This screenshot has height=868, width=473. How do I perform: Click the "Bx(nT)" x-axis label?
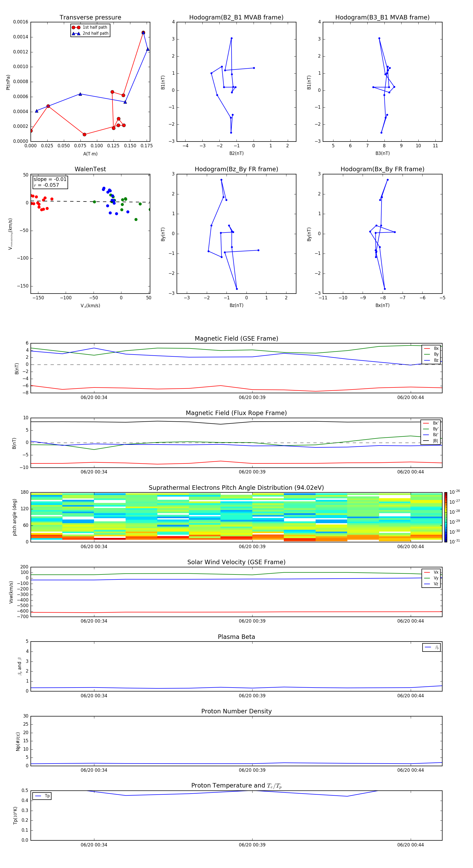[x=382, y=305]
